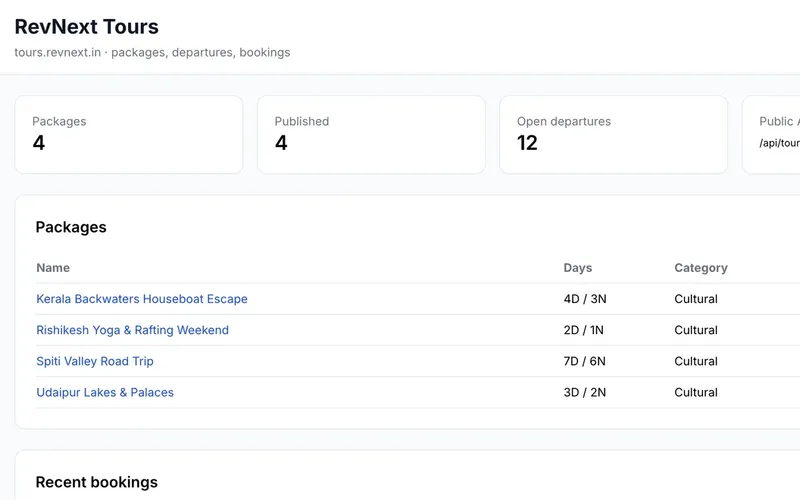Click the 7D / 6N duration cell
Image resolution: width=800 pixels, height=500 pixels.
585,361
